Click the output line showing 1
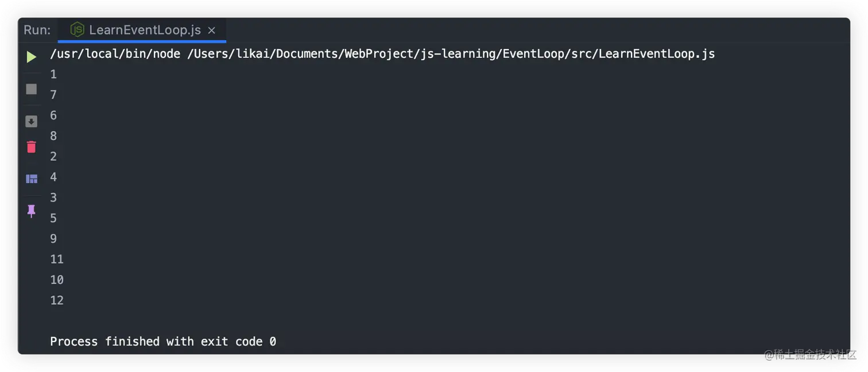 tap(53, 74)
